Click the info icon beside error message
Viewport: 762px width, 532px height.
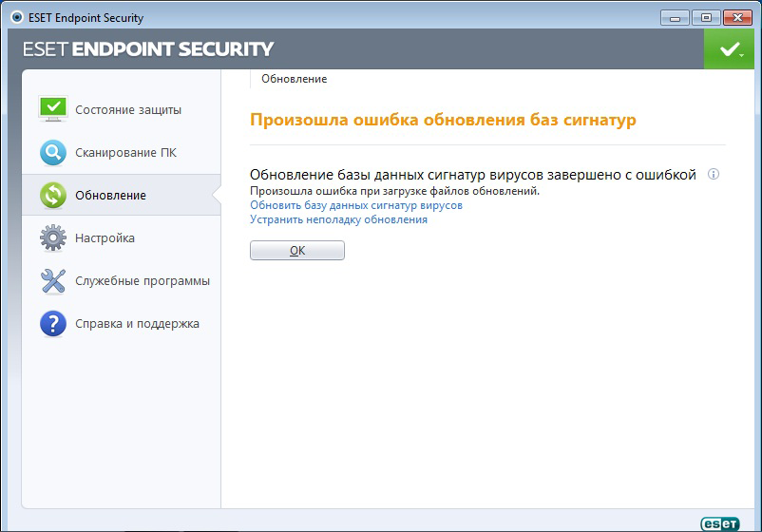pos(714,175)
